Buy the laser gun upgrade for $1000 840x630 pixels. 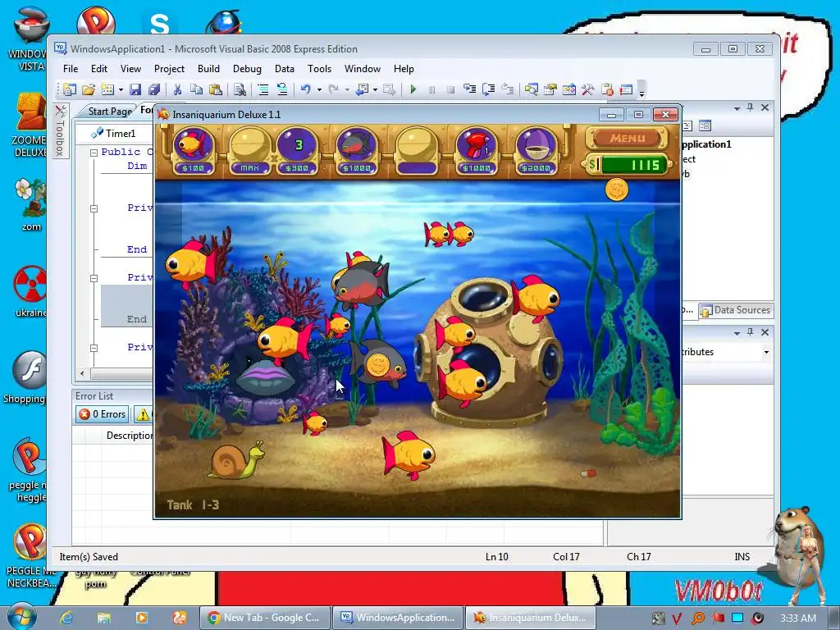pos(477,150)
